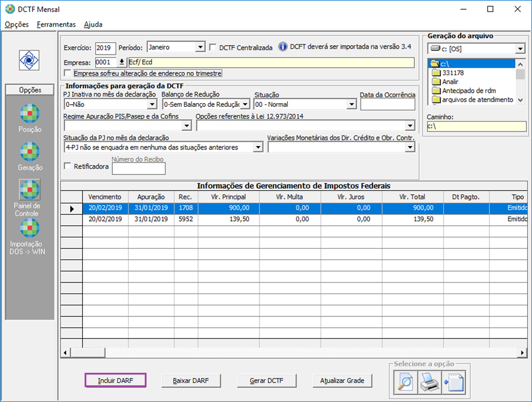Click the Vlr. Multa column header
This screenshot has width=532, height=402.
[290, 197]
